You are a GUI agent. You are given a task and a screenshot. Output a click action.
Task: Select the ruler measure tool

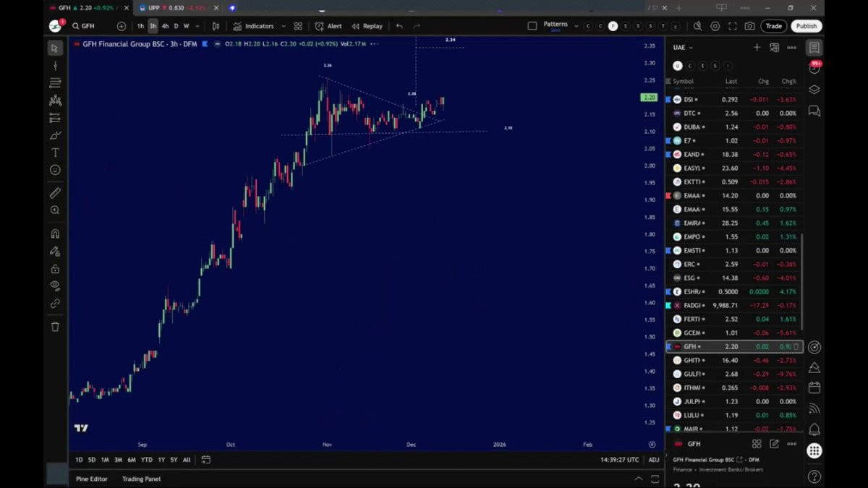click(x=55, y=193)
